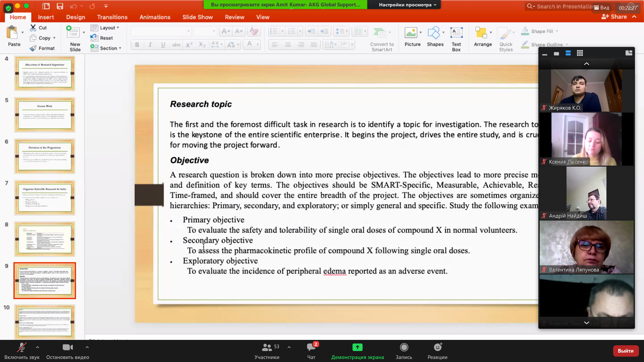Click the Picture insert icon
Screen dimensions: 644x362
pos(411,33)
